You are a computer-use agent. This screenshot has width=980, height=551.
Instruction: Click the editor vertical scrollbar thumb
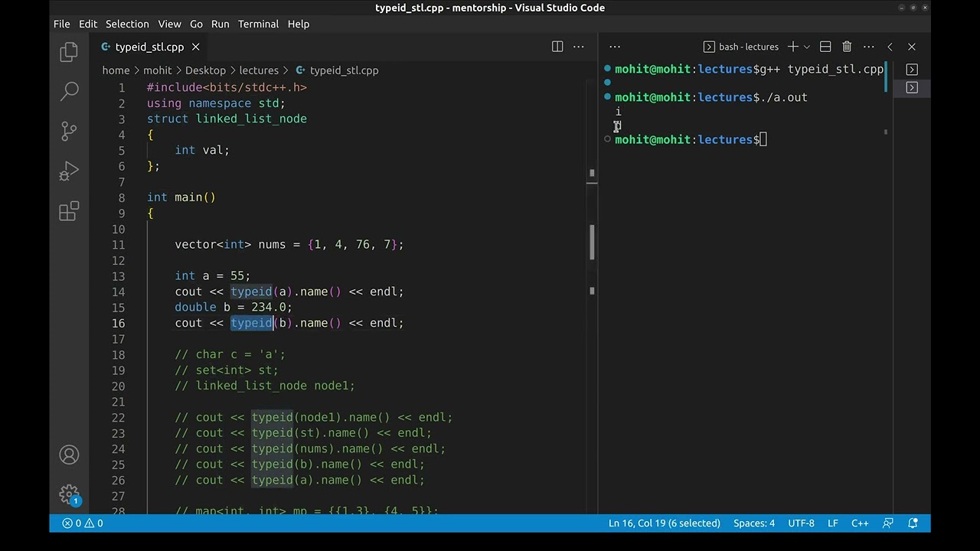tap(592, 242)
